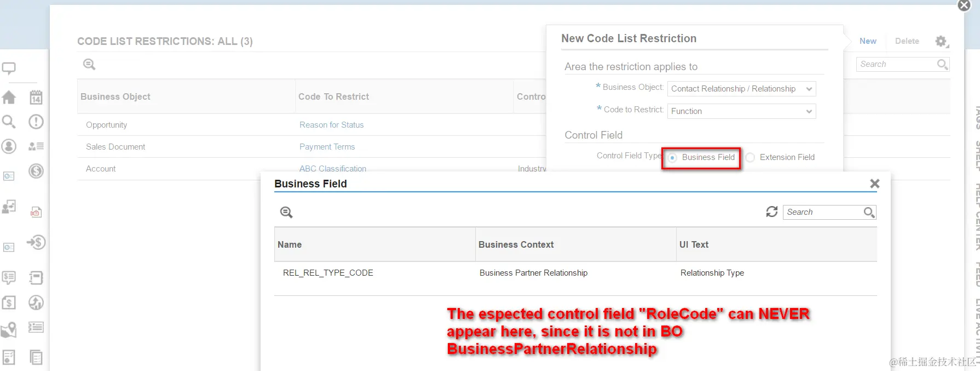Select the Extension Field radio button
The image size is (980, 371).
click(x=751, y=157)
